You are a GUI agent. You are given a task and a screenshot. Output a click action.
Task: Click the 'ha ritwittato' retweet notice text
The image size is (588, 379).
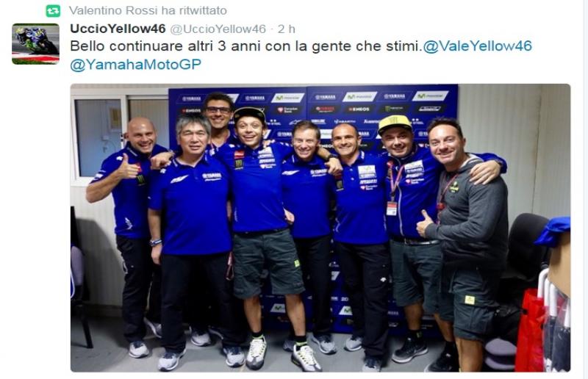(x=194, y=10)
